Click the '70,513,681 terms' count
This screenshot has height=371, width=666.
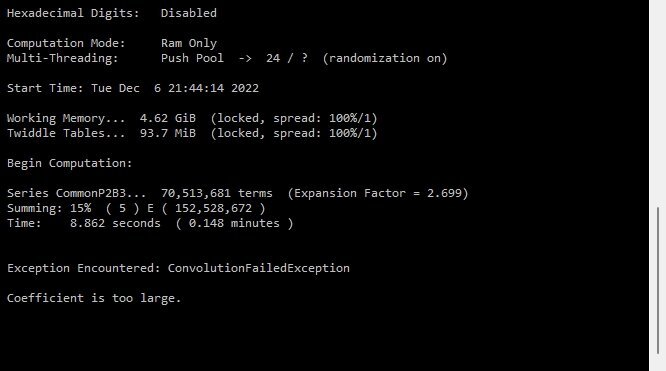point(217,193)
